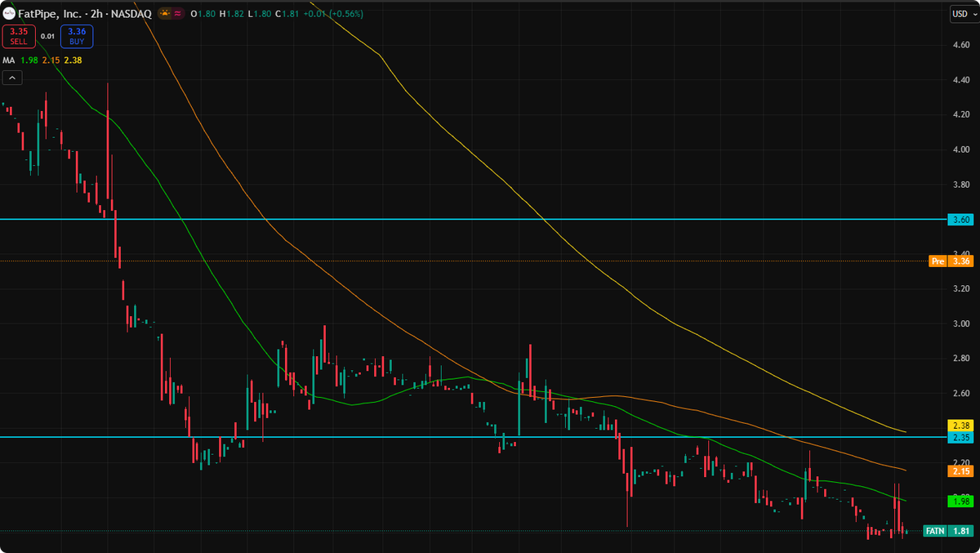
Task: Click the yellow 2.38 MA axis label
Action: (x=961, y=426)
